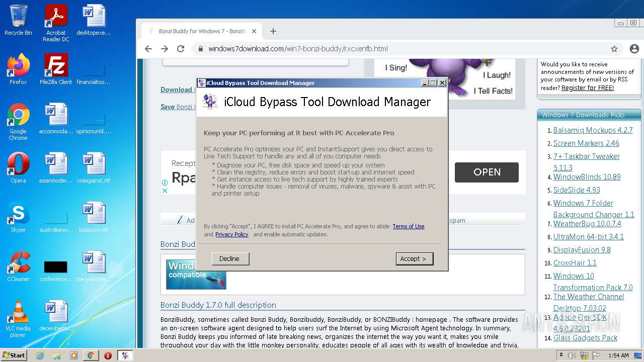Open Windows Explorer folder in taskbar
The height and width of the screenshot is (362, 644).
click(x=57, y=355)
